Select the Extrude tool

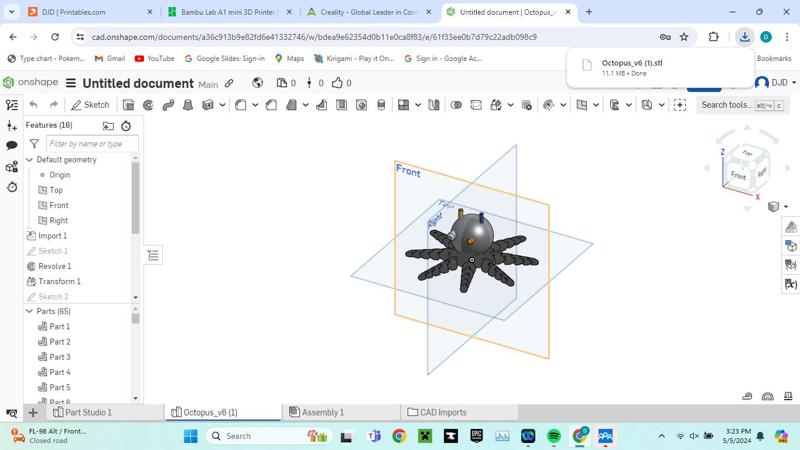coord(129,105)
